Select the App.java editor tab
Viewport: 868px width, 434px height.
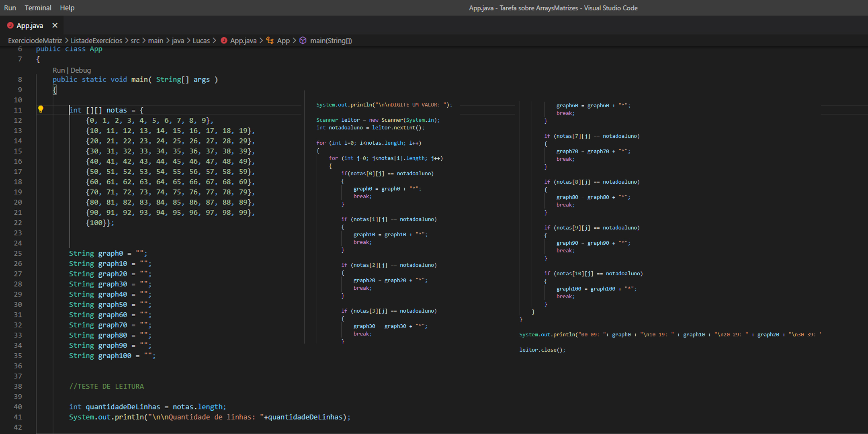tap(29, 25)
